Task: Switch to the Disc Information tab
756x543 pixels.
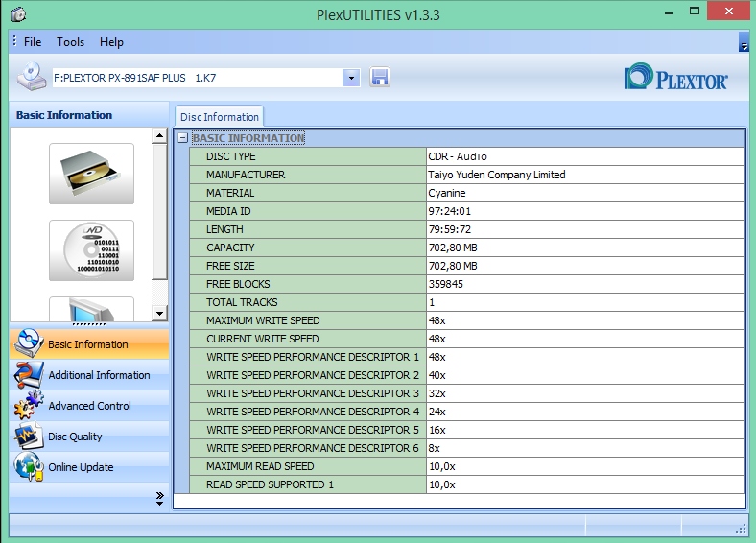Action: pyautogui.click(x=219, y=117)
